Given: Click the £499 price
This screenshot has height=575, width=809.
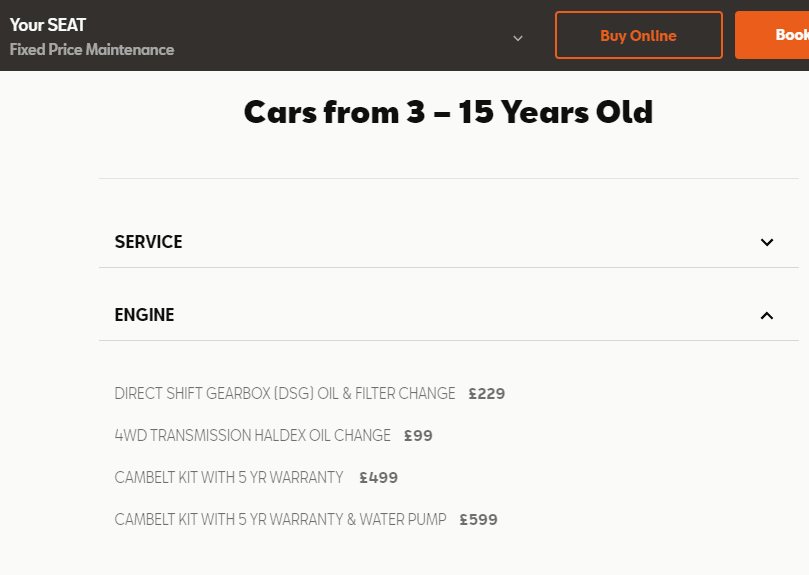Looking at the screenshot, I should (379, 478).
